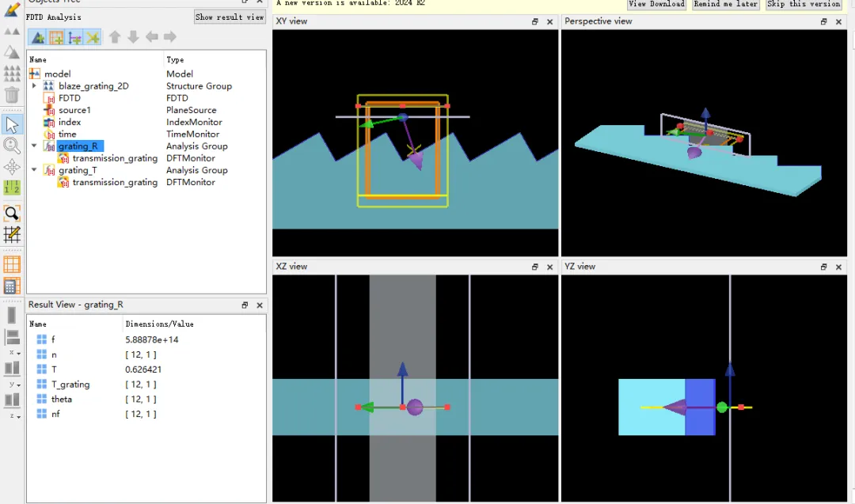Click the mesh grid pencil icon
Screen dimensions: 855x504
point(12,234)
